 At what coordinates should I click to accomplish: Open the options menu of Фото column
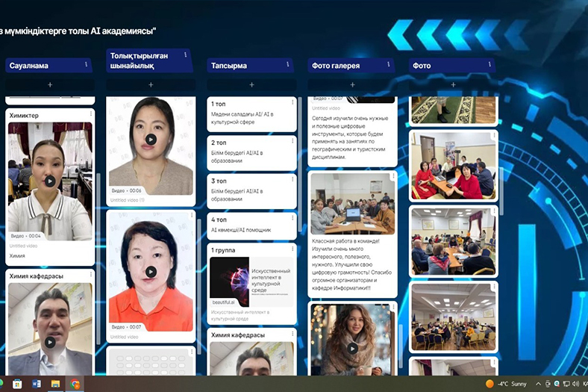[487, 65]
